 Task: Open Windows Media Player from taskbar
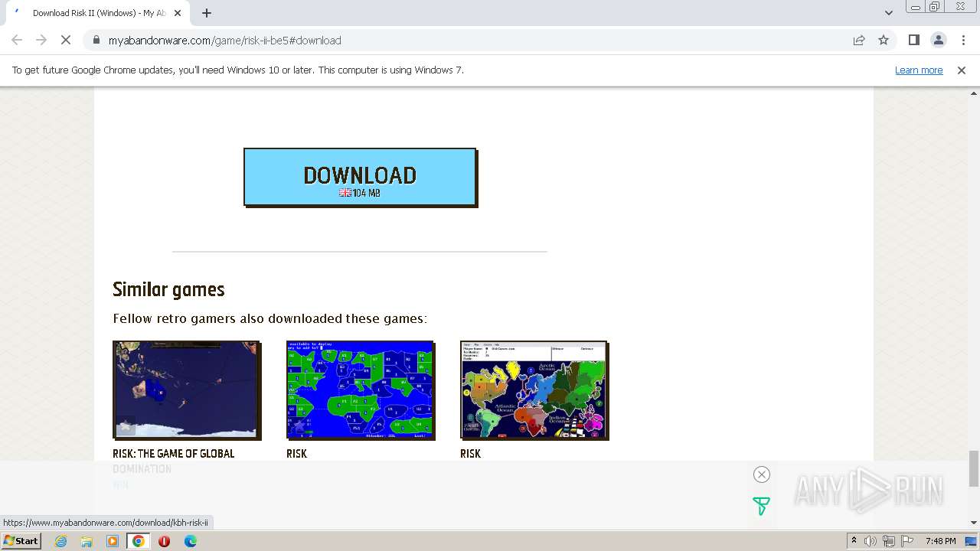point(113,541)
